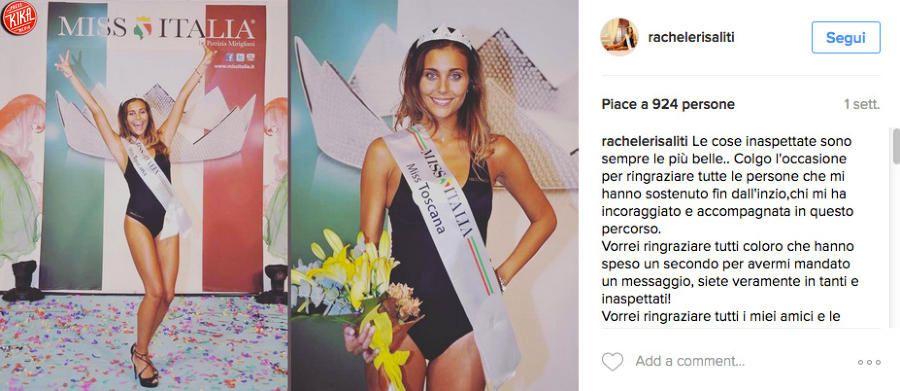Open the three-dot more options menu

[869, 362]
